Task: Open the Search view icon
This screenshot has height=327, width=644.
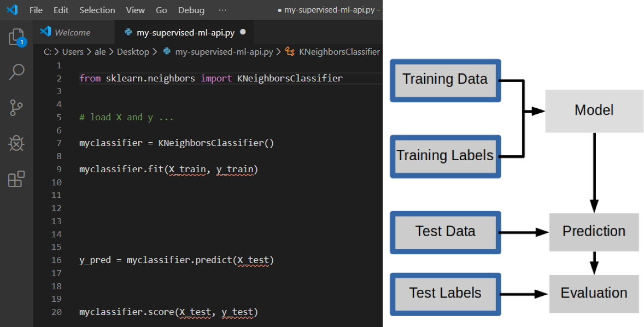Action: pos(16,72)
